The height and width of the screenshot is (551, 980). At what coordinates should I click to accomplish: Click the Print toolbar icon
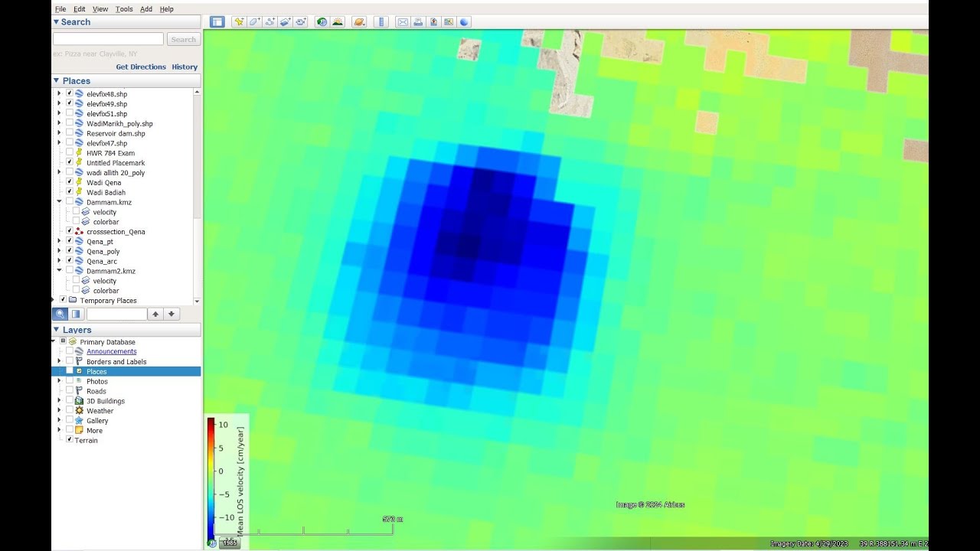(418, 22)
